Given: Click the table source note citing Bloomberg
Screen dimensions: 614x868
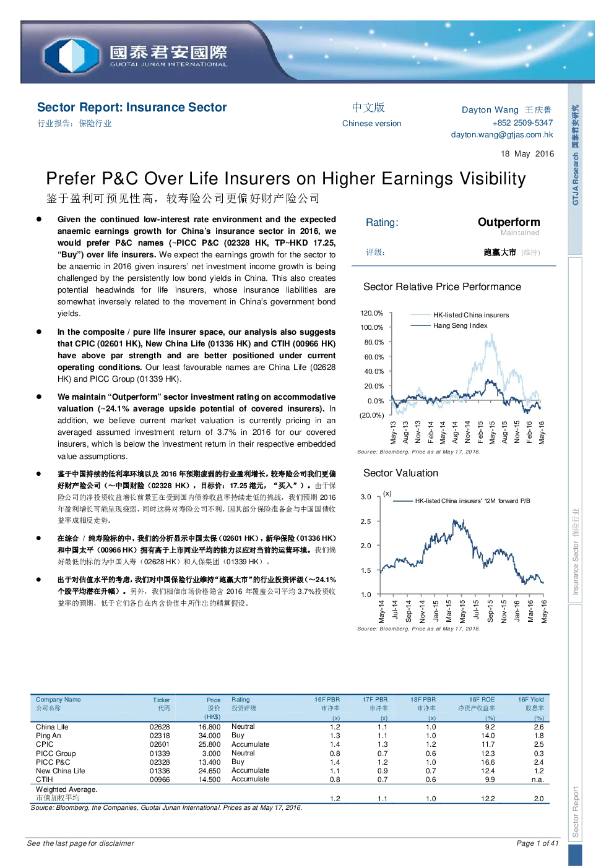Looking at the screenshot, I should click(166, 807).
